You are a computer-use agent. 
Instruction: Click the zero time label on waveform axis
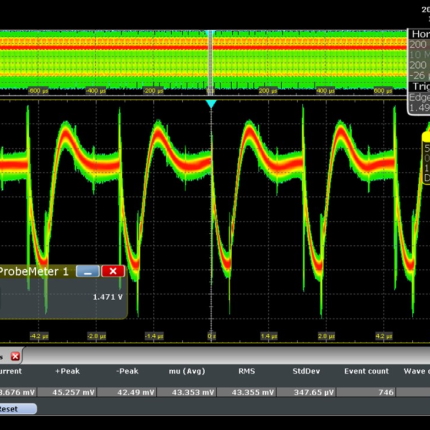point(211,336)
